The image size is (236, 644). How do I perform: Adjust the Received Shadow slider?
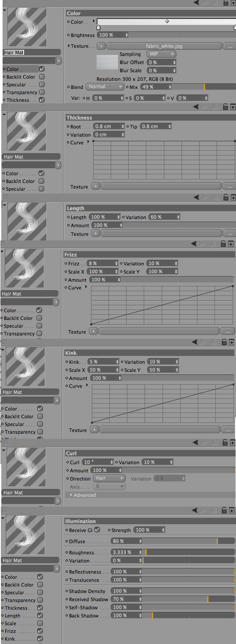(189, 598)
